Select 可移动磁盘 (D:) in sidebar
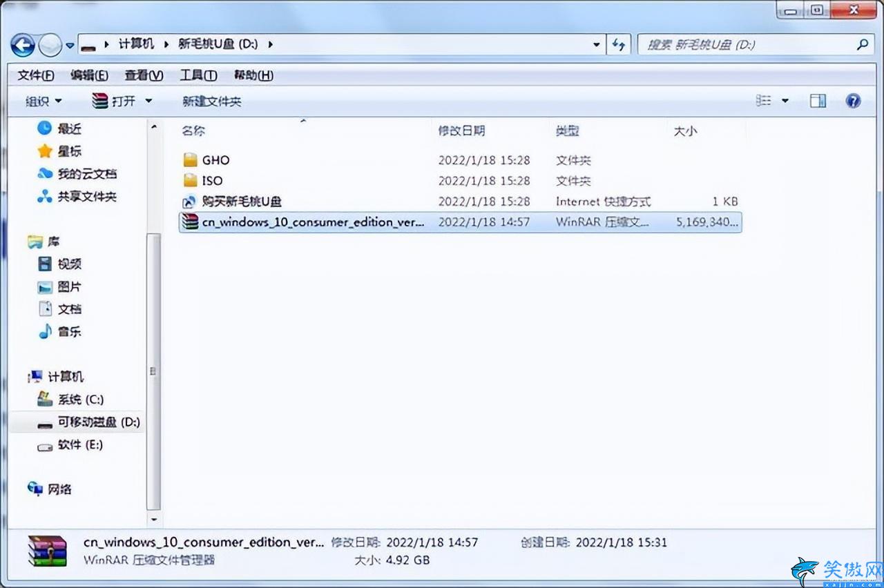Image resolution: width=884 pixels, height=588 pixels. click(88, 422)
